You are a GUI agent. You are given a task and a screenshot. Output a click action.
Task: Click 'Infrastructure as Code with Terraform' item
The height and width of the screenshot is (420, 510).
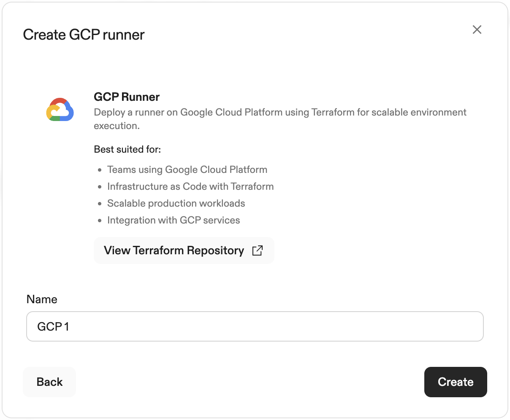(190, 186)
